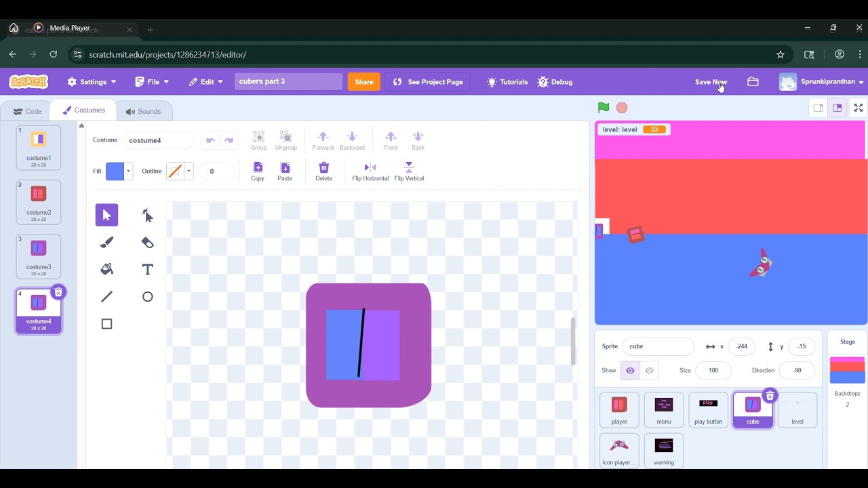Enter full screen stage mode
868x488 pixels.
coord(859,108)
